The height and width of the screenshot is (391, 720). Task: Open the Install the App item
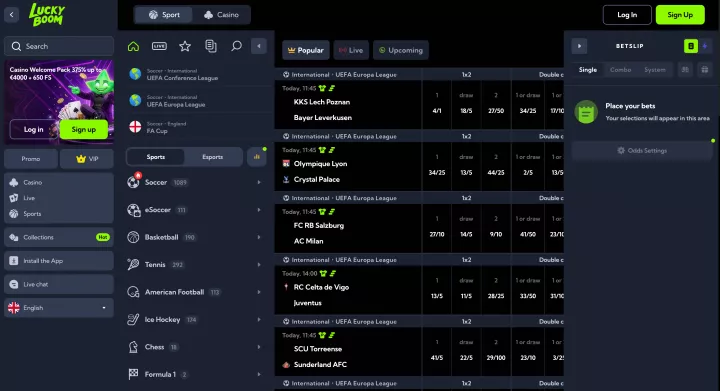(59, 261)
